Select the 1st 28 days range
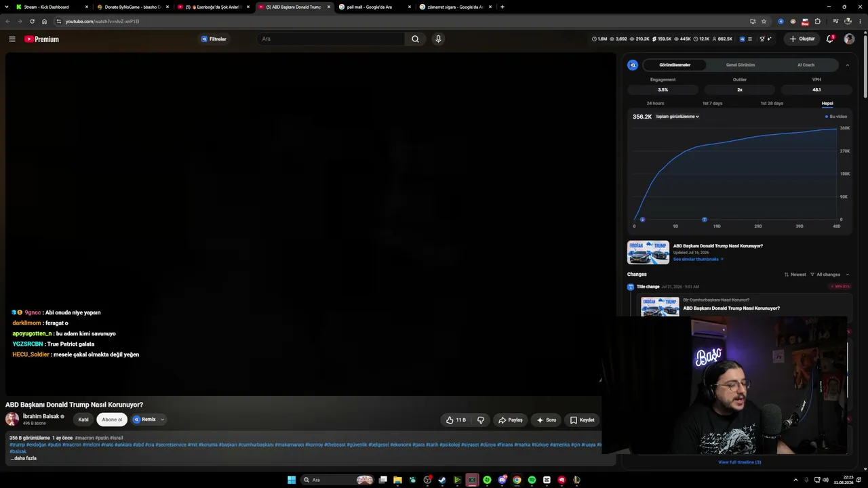Screen dimensions: 868x488 [772, 104]
